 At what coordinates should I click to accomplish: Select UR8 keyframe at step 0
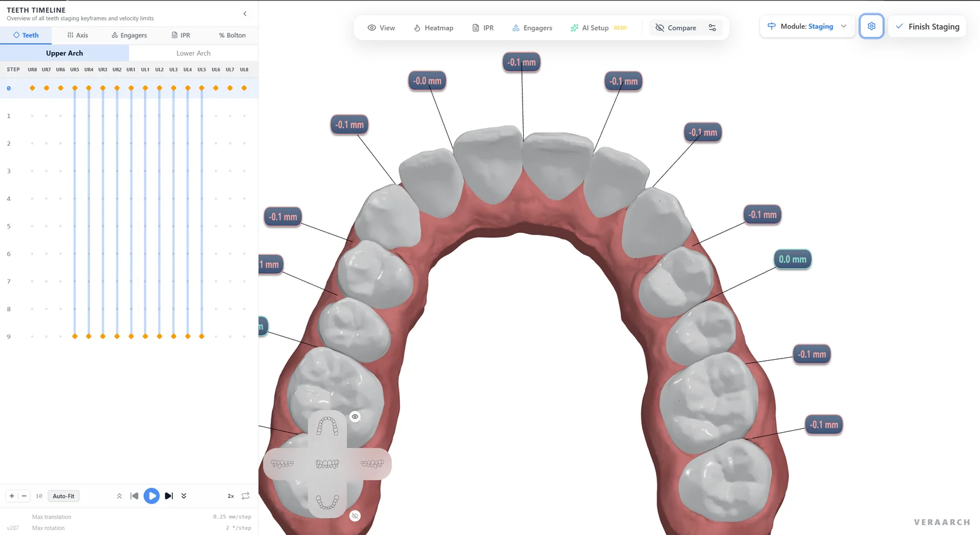(x=32, y=88)
